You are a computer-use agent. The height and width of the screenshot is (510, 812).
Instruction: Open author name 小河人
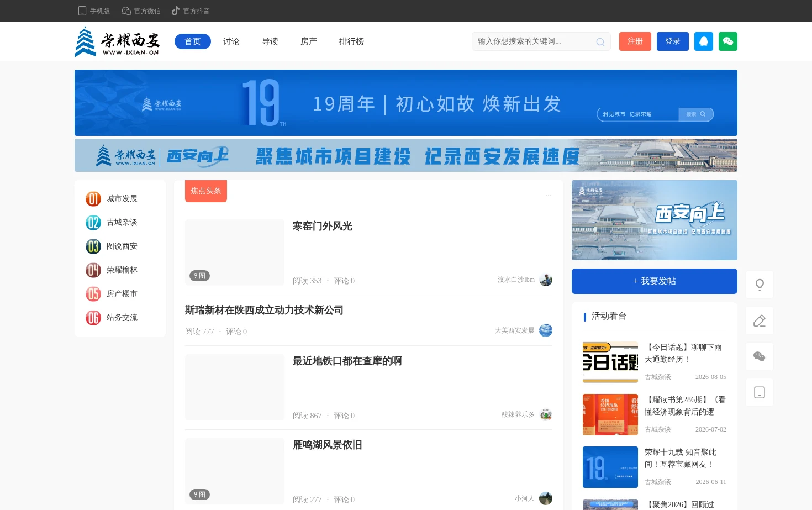point(525,498)
